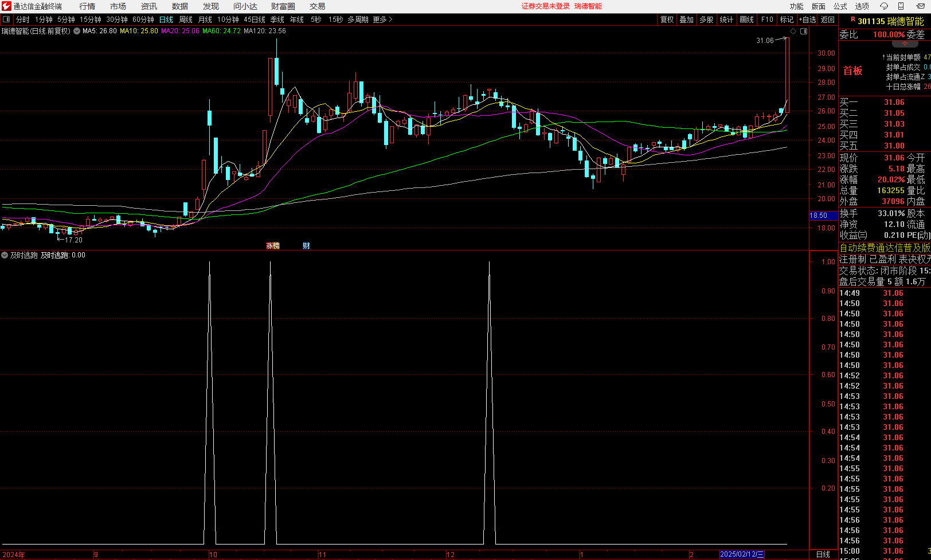
Task: Add stock with +自选 button
Action: (x=808, y=19)
